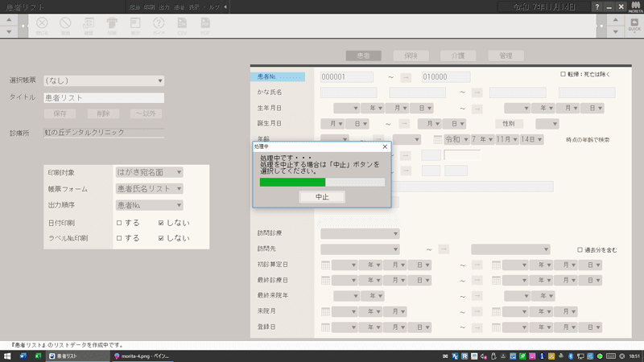Open the ヘルプ menu in title bar
Image resolution: width=644 pixels, height=362 pixels.
coord(211,7)
